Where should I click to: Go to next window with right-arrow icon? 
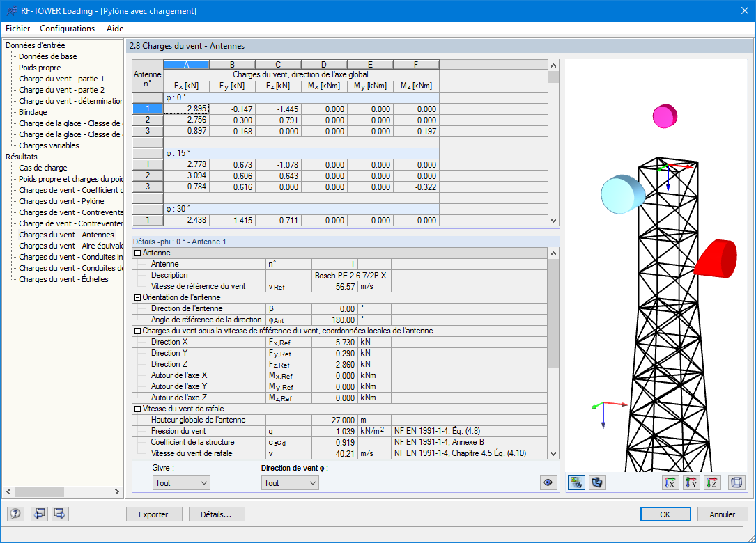60,514
